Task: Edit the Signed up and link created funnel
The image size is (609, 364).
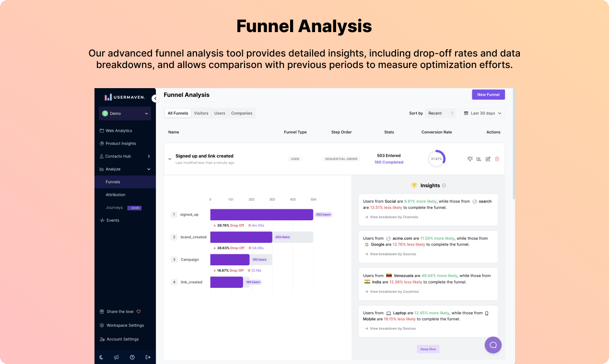Action: pyautogui.click(x=488, y=159)
